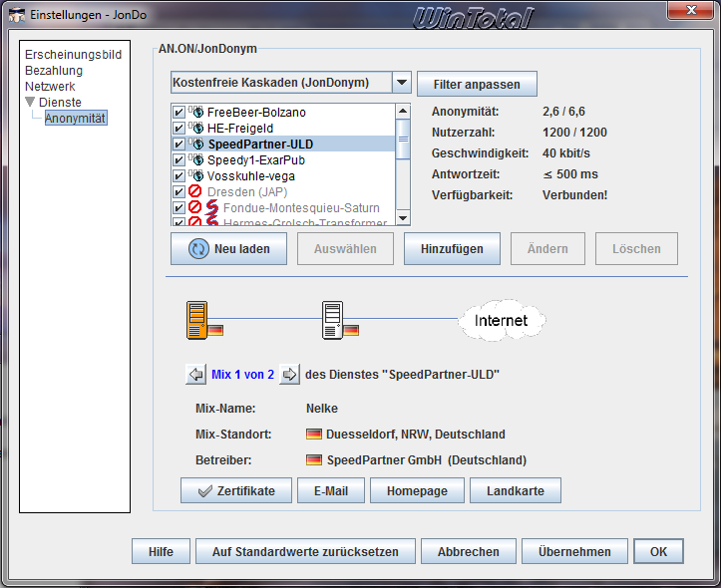Click the white second mix server icon

(x=332, y=321)
